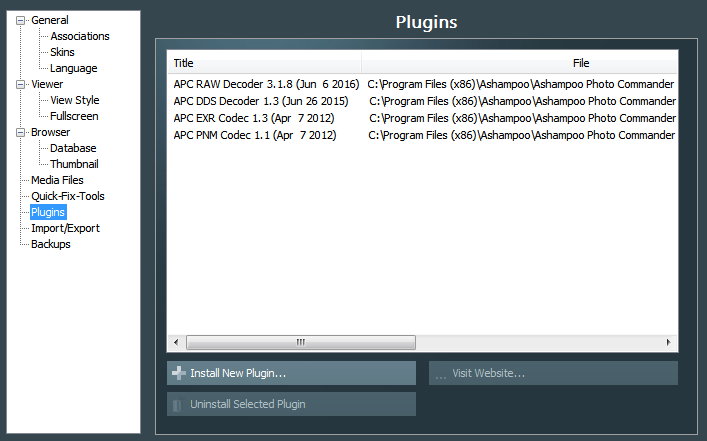The height and width of the screenshot is (441, 707).
Task: Select Backups in the sidebar tree
Action: [50, 244]
